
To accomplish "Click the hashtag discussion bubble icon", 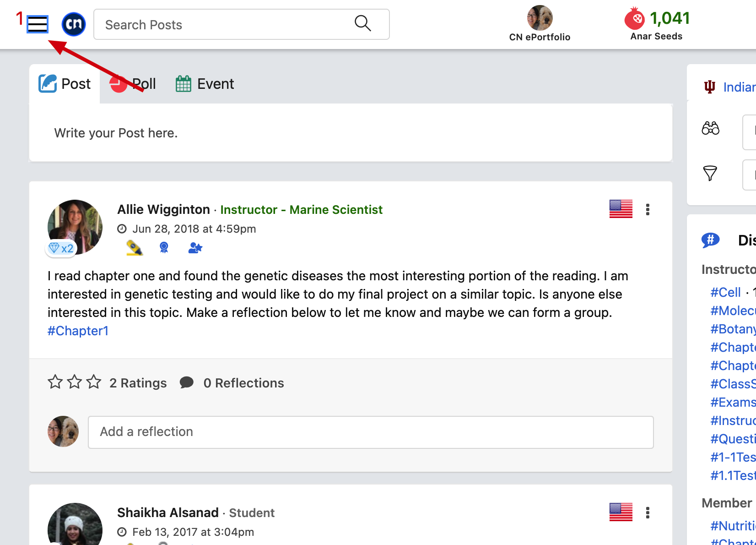I will (711, 240).
